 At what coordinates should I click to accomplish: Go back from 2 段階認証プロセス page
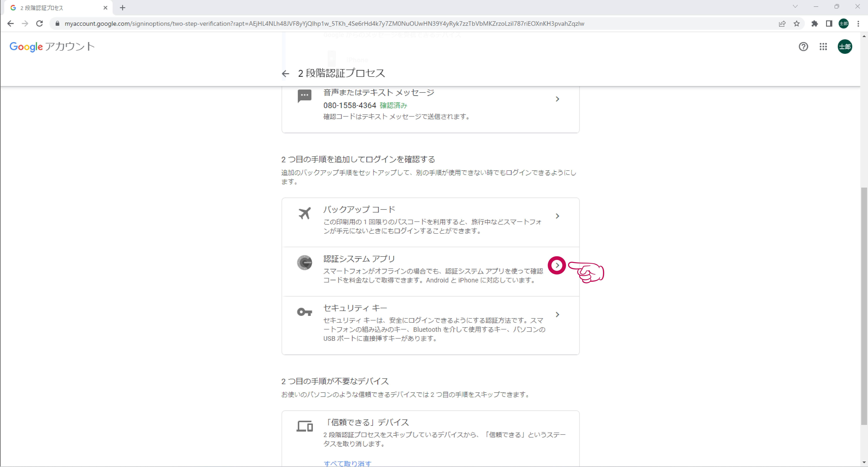pos(285,73)
